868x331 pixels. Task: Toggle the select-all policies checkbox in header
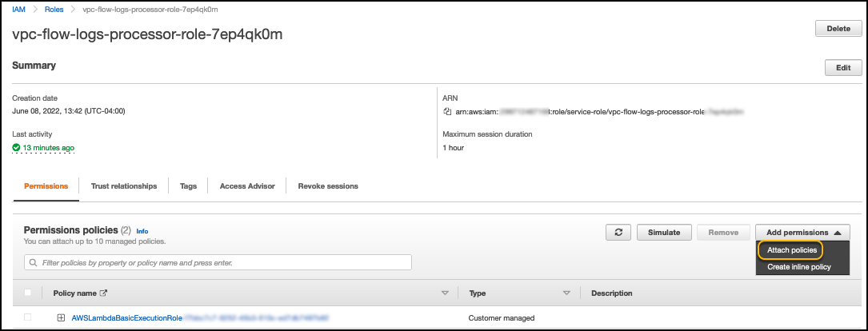[28, 293]
